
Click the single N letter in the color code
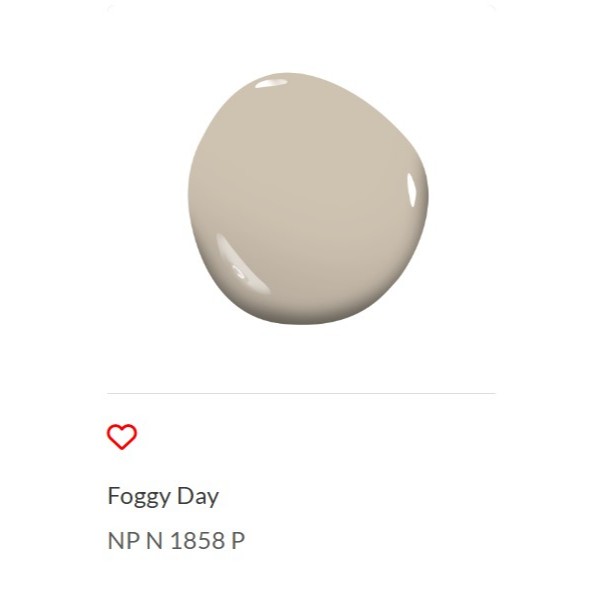click(x=154, y=540)
